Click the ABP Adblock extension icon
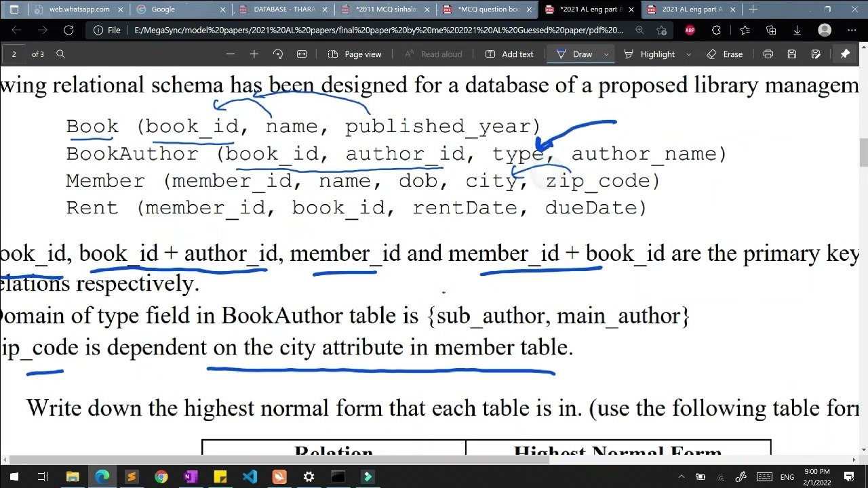The height and width of the screenshot is (488, 868). click(690, 30)
